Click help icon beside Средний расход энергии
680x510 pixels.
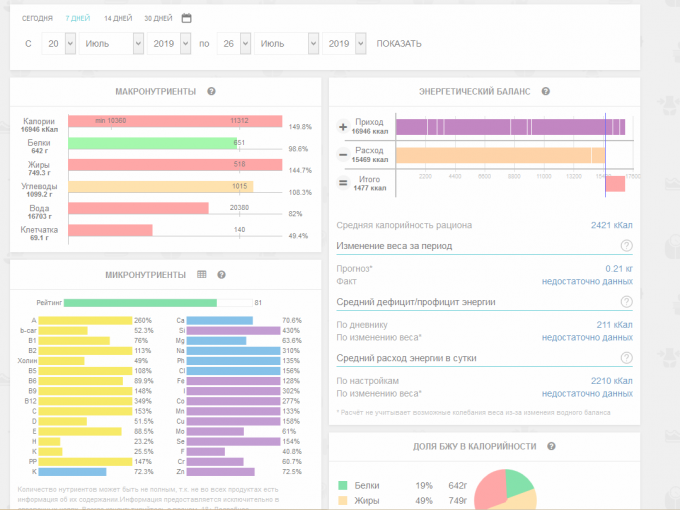tap(626, 357)
